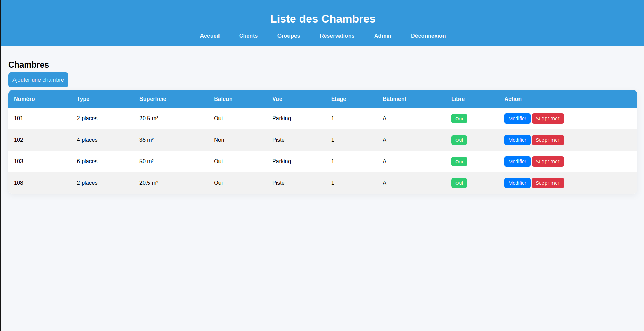644x331 pixels.
Task: Select the room 103 number cell
Action: click(18, 162)
